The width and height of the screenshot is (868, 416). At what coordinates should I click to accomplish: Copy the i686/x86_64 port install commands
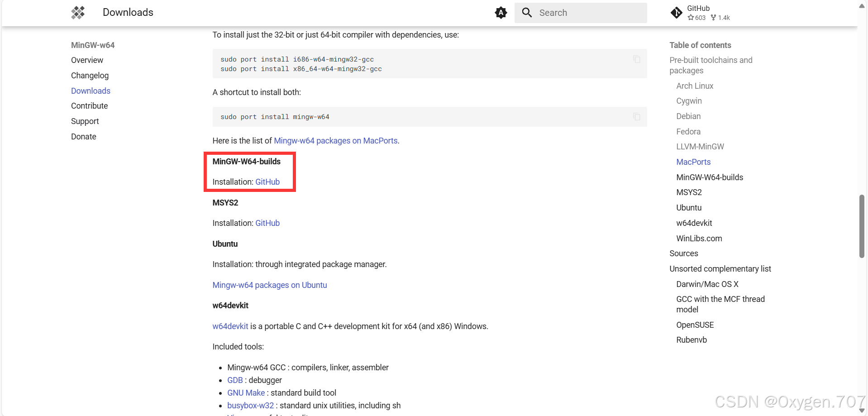tap(637, 59)
